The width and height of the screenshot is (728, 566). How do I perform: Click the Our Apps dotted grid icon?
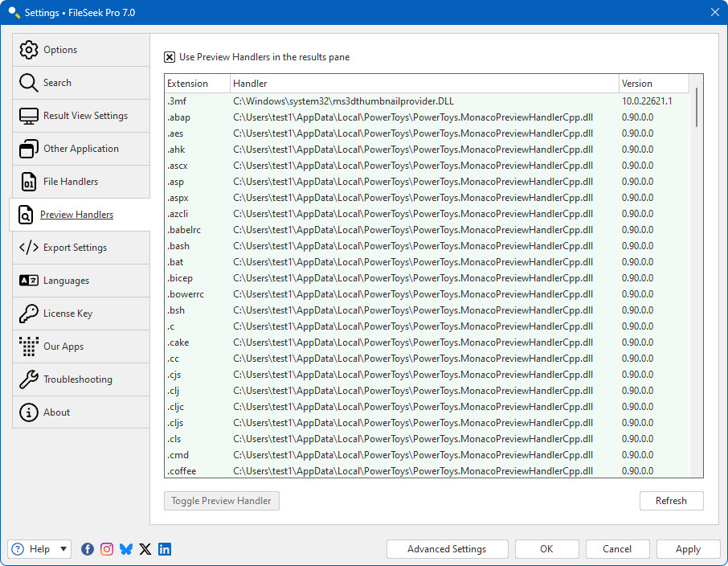(x=28, y=347)
